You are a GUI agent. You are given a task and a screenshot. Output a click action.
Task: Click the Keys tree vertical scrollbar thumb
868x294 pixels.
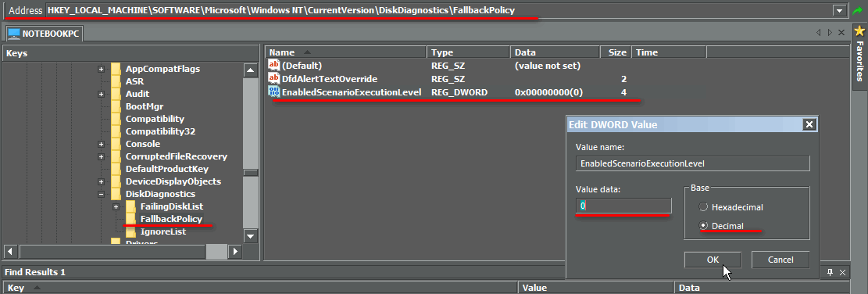click(x=251, y=174)
